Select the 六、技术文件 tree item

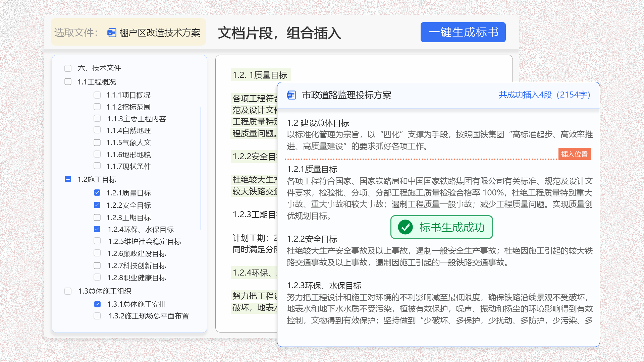tap(99, 68)
